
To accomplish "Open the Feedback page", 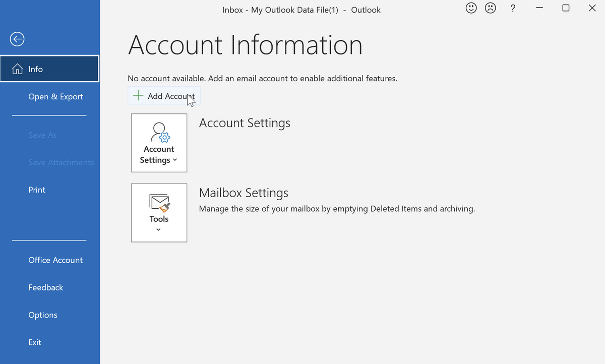I will [45, 287].
